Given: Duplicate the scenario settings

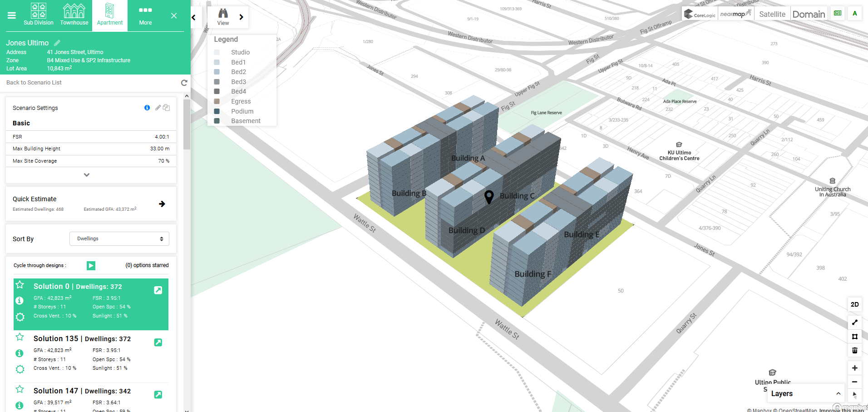Looking at the screenshot, I should [167, 108].
